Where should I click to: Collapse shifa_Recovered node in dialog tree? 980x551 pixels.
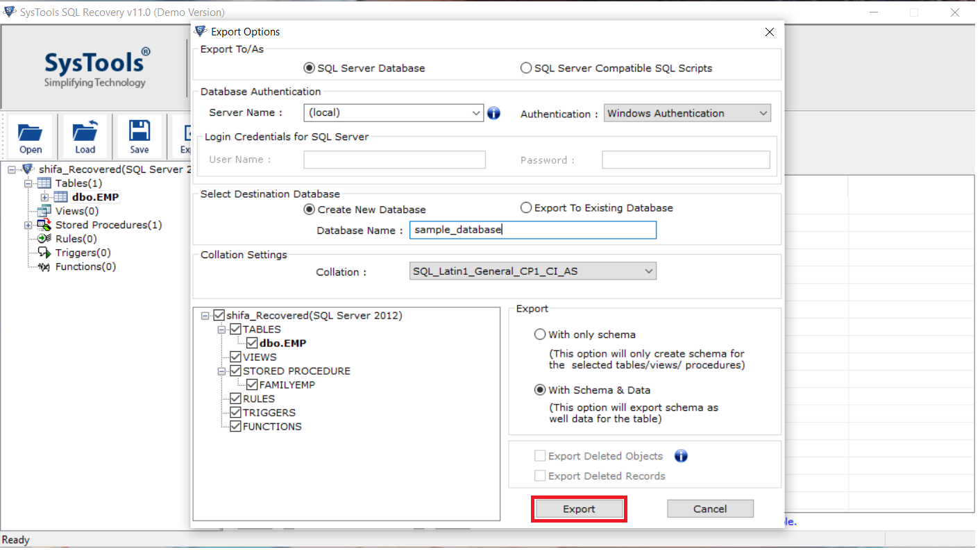(205, 316)
